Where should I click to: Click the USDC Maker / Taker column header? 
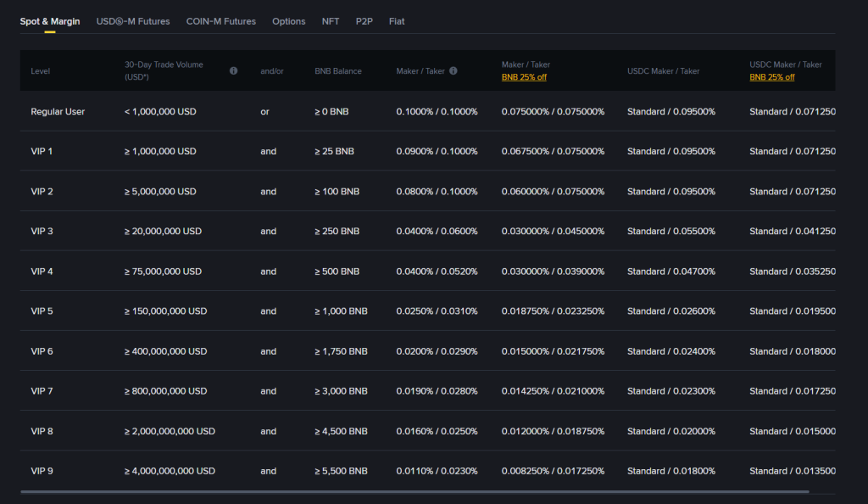click(x=662, y=70)
